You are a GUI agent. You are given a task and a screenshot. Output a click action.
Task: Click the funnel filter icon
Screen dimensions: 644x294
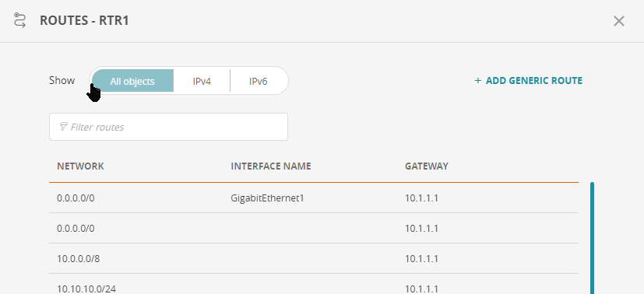tap(63, 127)
